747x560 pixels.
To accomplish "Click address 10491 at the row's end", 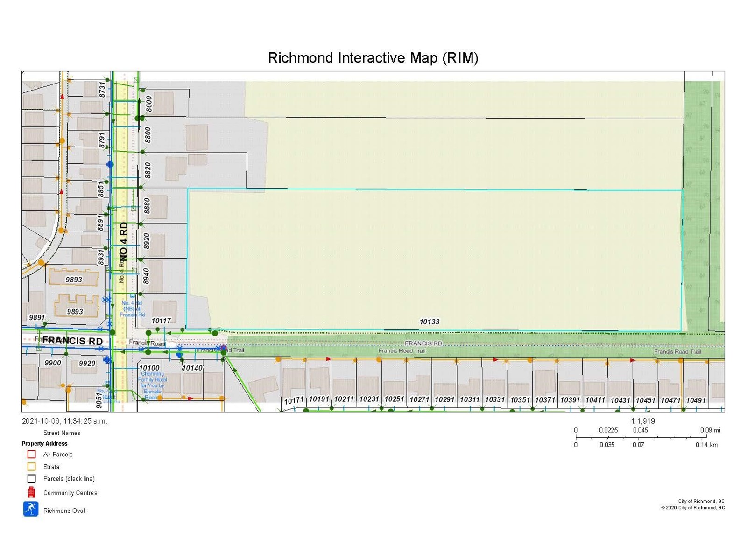I will point(696,400).
